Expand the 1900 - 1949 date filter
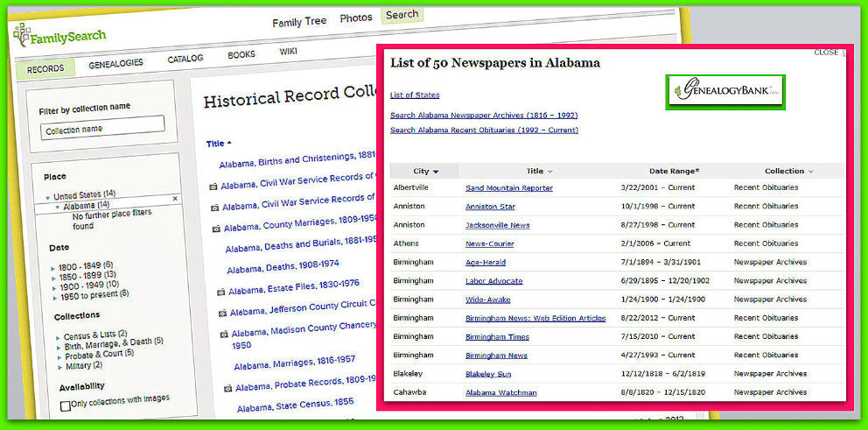This screenshot has height=430, width=868. [x=53, y=288]
